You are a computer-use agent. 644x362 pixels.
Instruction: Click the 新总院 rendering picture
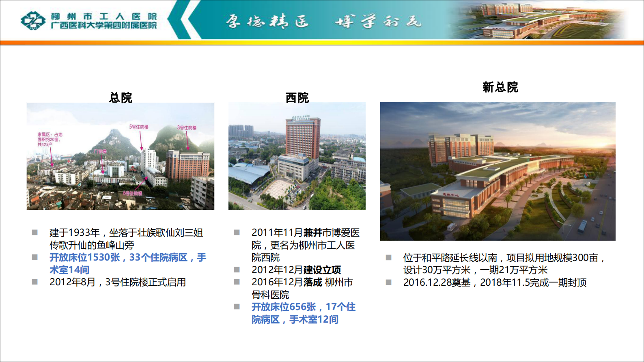[498, 171]
